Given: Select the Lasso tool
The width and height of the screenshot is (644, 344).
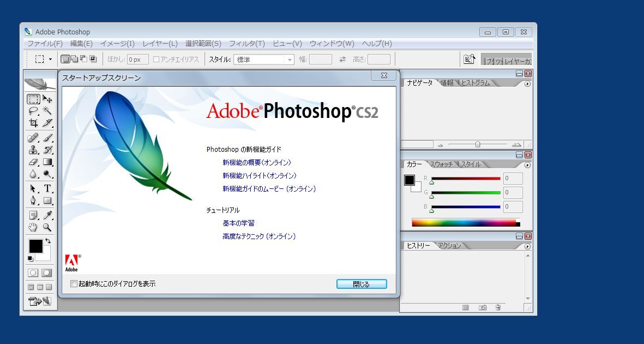Looking at the screenshot, I should pos(34,111).
